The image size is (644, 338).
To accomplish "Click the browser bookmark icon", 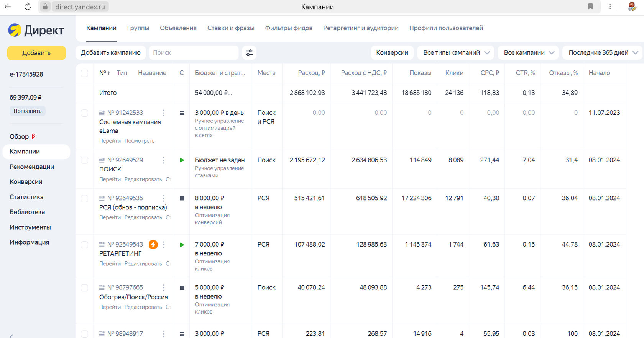I will [590, 7].
